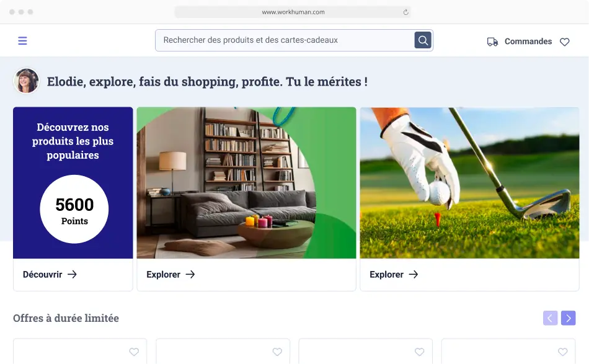Open Commandes orders page
Viewport: 589px width, 364px height.
point(528,42)
